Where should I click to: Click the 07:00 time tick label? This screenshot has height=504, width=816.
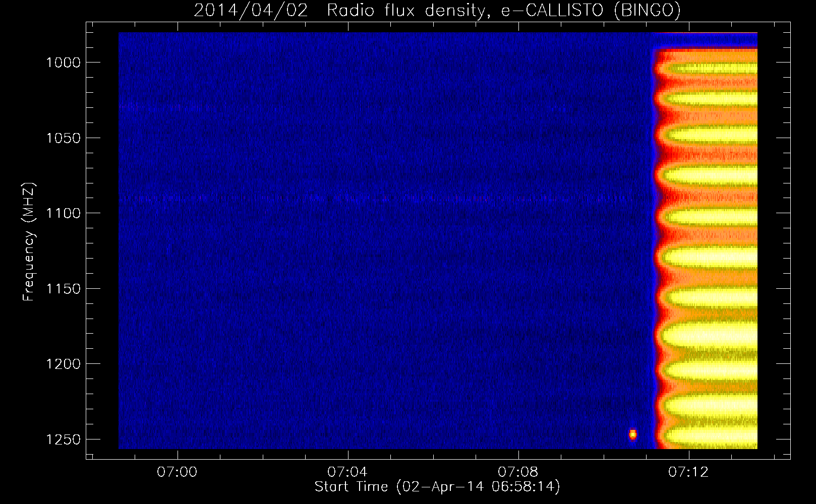tap(177, 472)
